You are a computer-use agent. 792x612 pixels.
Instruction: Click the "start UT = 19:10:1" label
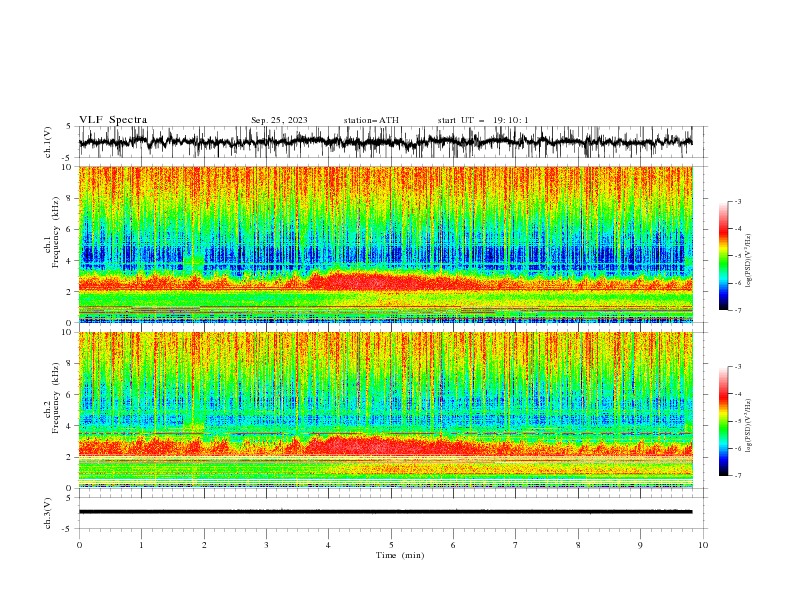(x=483, y=120)
